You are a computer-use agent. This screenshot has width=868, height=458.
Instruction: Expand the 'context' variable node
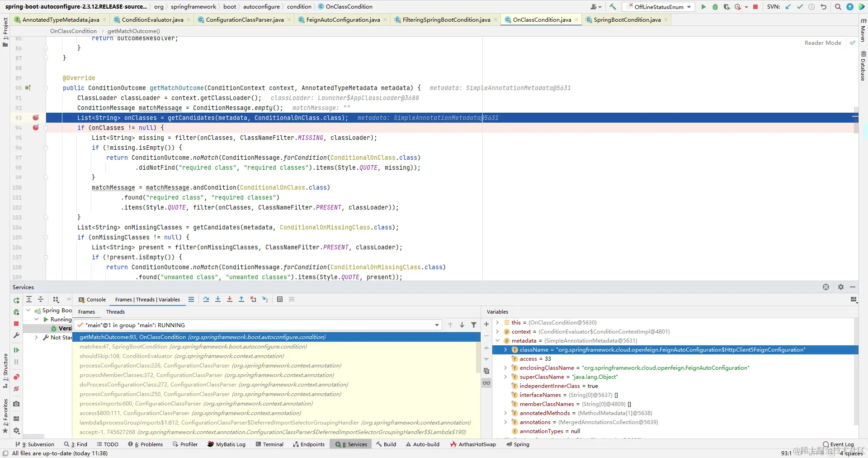497,332
